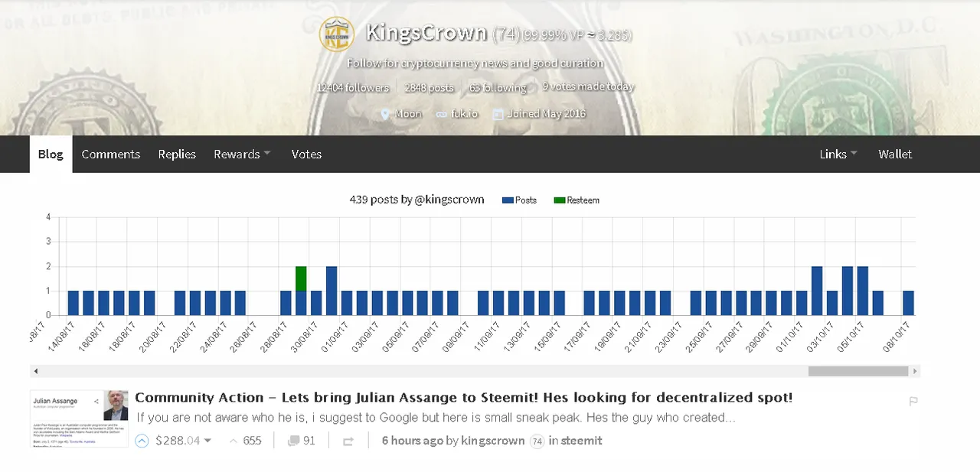Click the post excerpt text about Google

(436, 418)
